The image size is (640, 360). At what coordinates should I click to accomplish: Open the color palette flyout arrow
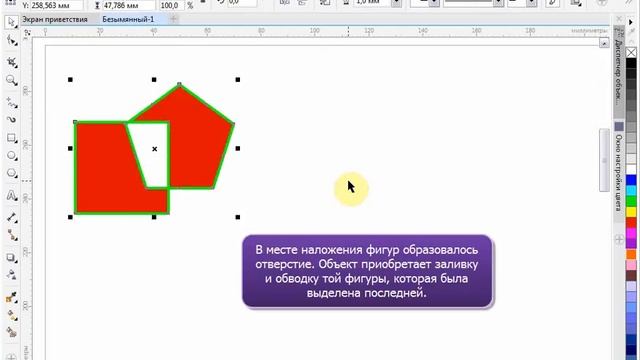click(x=631, y=22)
